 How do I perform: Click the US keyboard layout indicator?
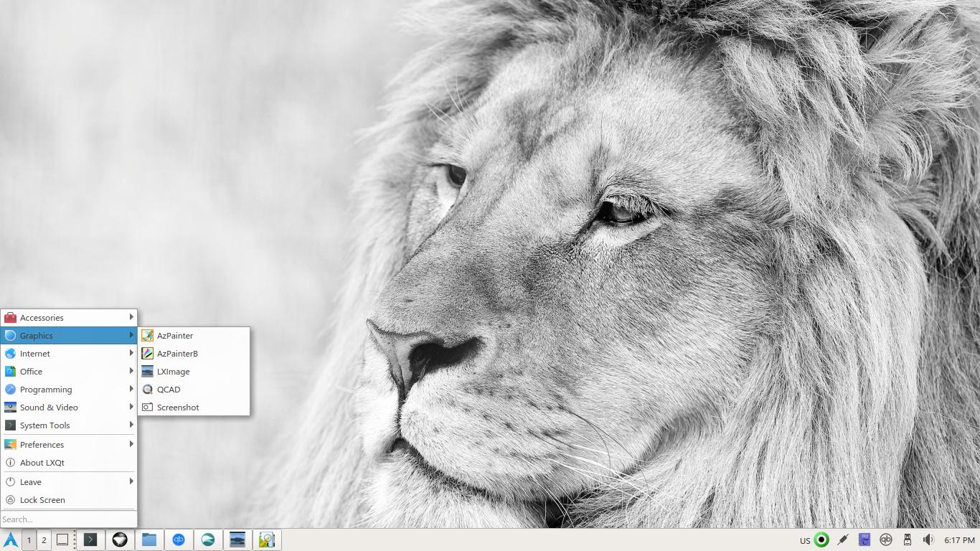(x=805, y=541)
